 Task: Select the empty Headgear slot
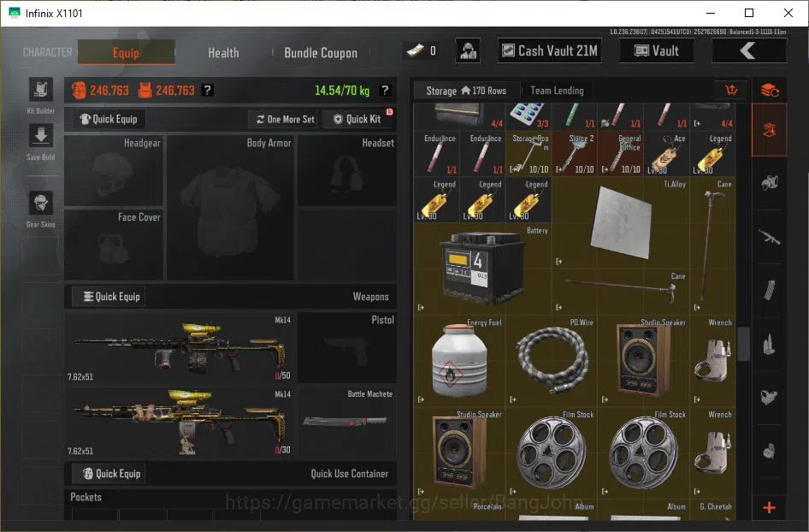(114, 171)
